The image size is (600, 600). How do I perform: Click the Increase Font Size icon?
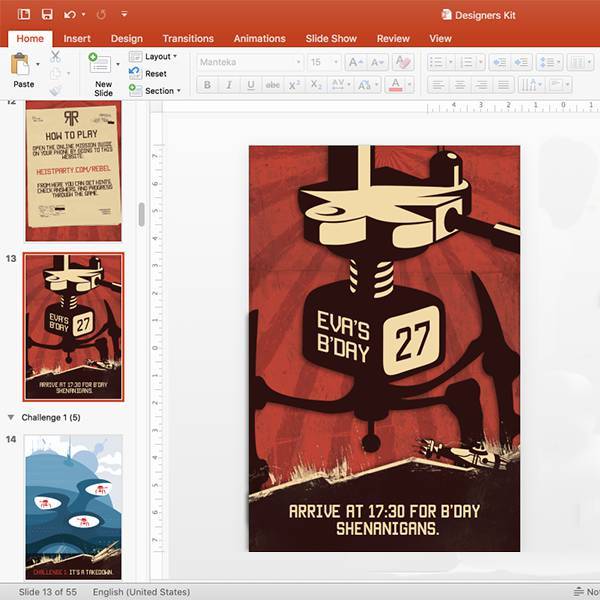356,62
